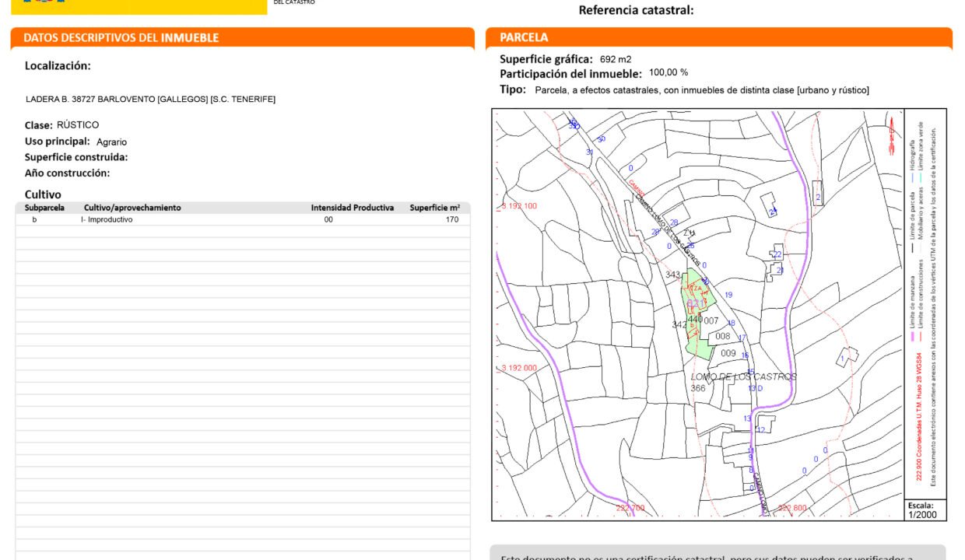Click parcel number '342' on map

click(679, 324)
